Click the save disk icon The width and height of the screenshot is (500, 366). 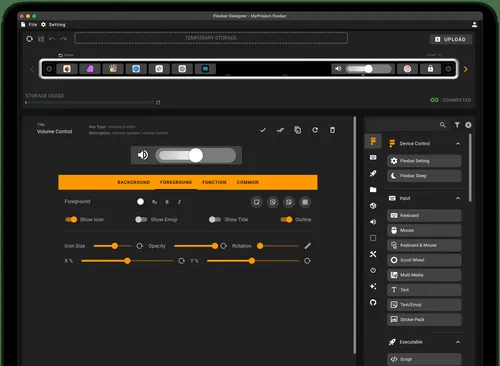(x=41, y=39)
